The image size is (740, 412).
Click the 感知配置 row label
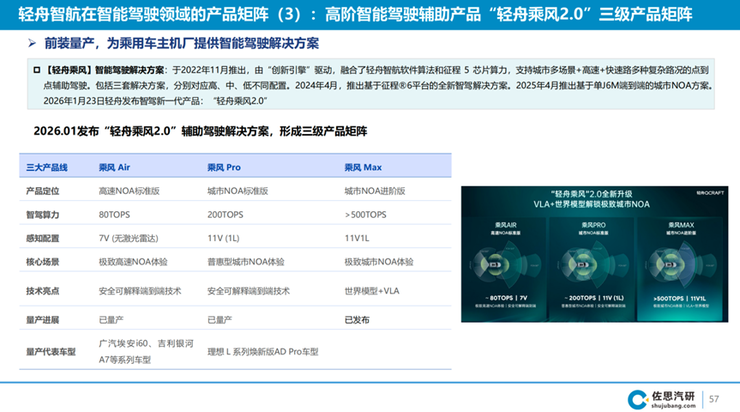42,238
